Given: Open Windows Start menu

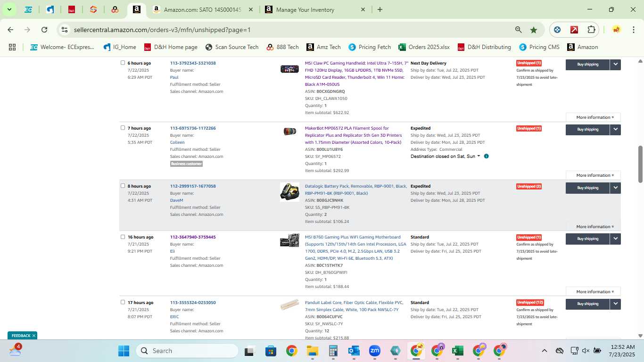Looking at the screenshot, I should pyautogui.click(x=124, y=351).
